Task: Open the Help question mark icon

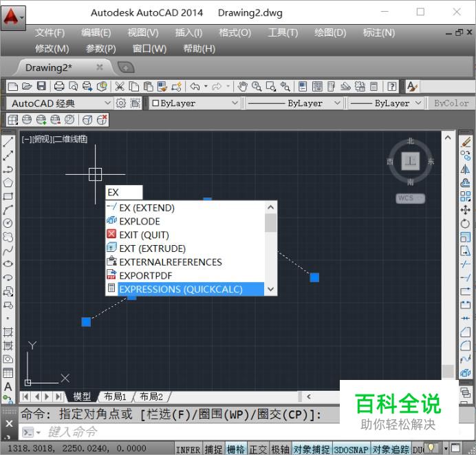Action: [x=391, y=87]
